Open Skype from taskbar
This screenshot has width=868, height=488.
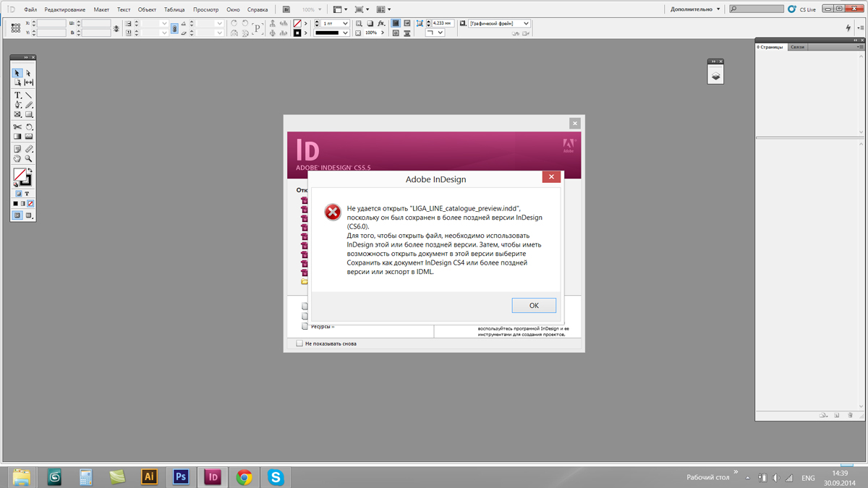pos(276,476)
